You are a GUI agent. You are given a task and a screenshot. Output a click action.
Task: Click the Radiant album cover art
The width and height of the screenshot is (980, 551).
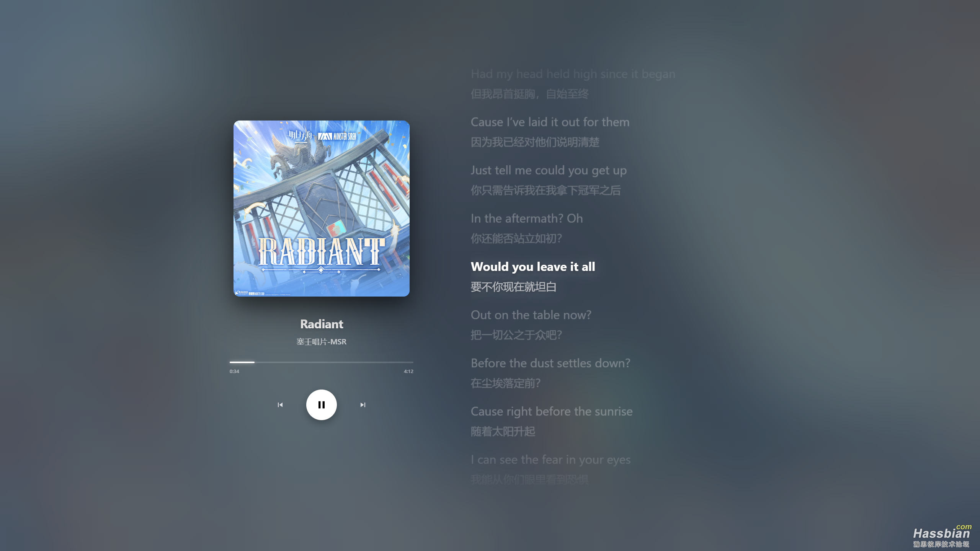(x=321, y=208)
